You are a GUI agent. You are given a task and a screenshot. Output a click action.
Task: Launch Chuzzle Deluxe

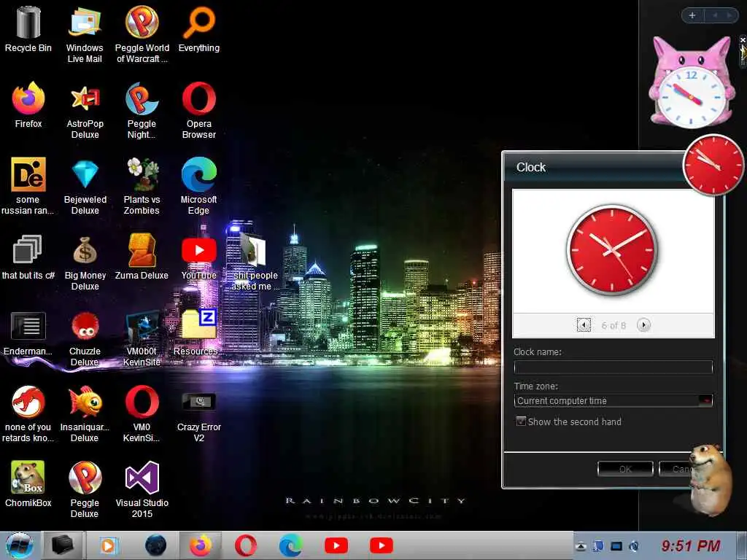coord(85,338)
